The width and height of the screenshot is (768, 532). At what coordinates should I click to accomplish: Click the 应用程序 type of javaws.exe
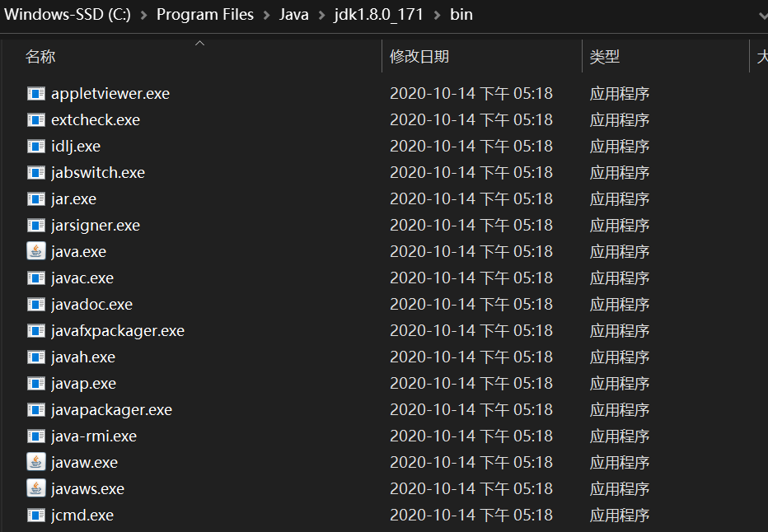tap(619, 489)
